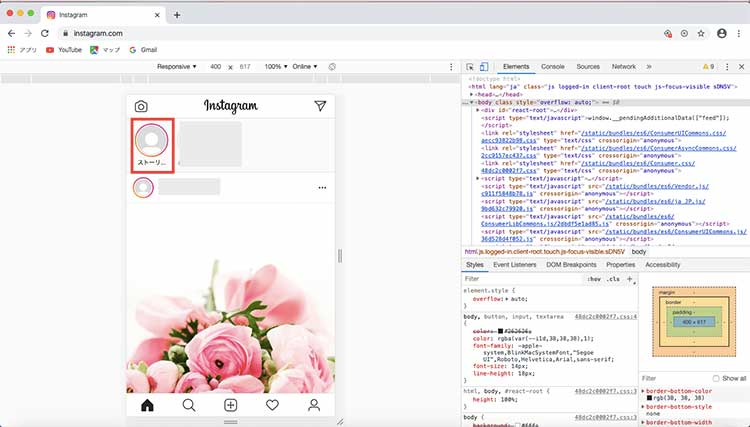Reload the page
The image size is (750, 427).
(44, 33)
